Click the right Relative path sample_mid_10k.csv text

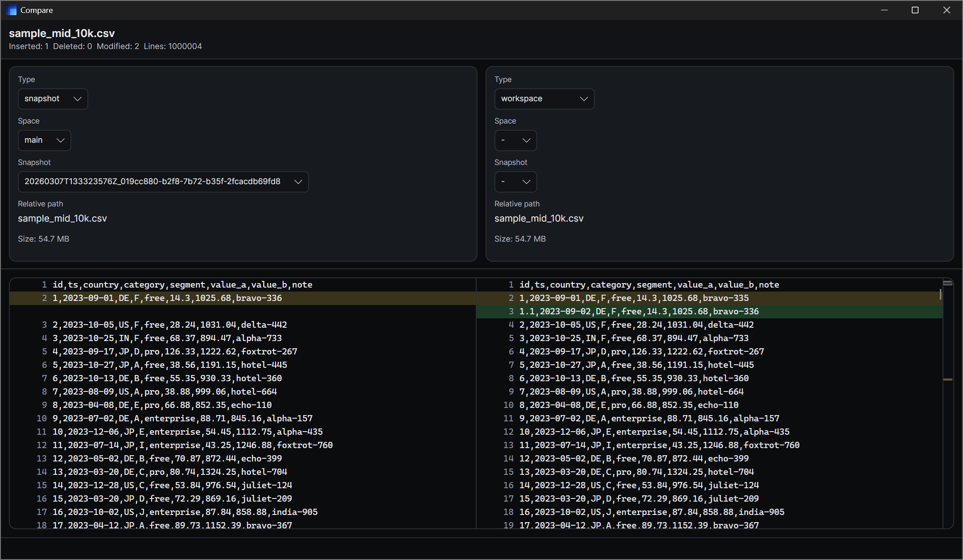tap(539, 218)
